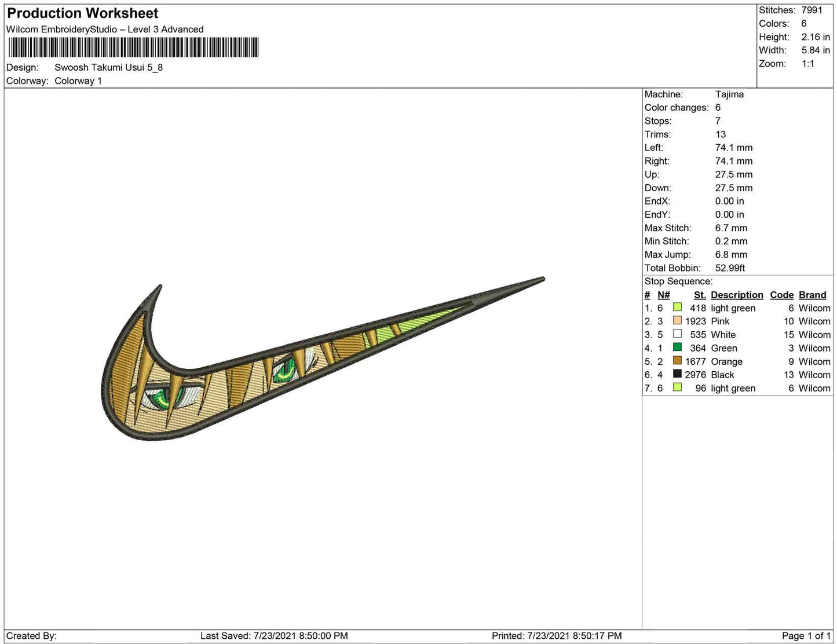Image resolution: width=837 pixels, height=644 pixels.
Task: Click the Stop Sequence heading
Action: (x=678, y=281)
